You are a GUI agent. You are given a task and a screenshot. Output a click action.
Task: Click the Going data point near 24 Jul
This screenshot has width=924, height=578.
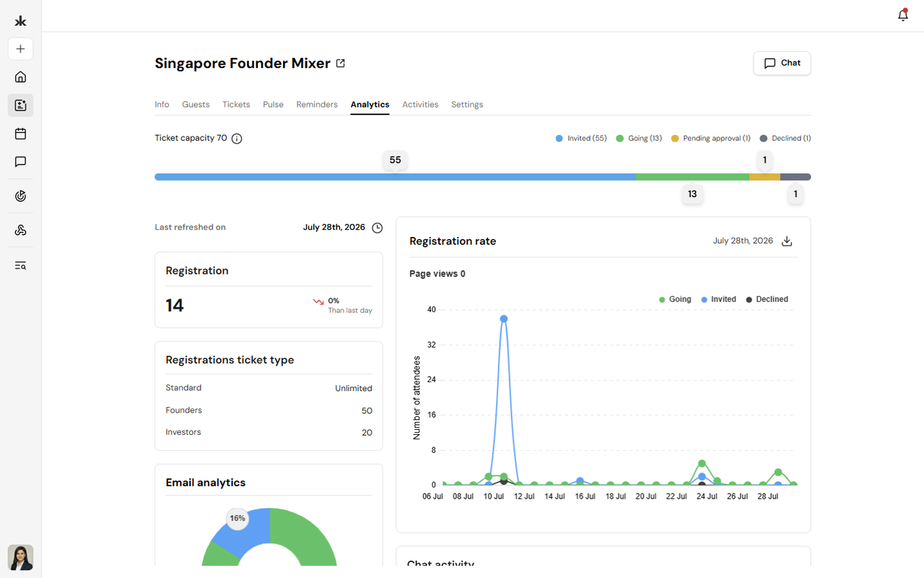[702, 464]
